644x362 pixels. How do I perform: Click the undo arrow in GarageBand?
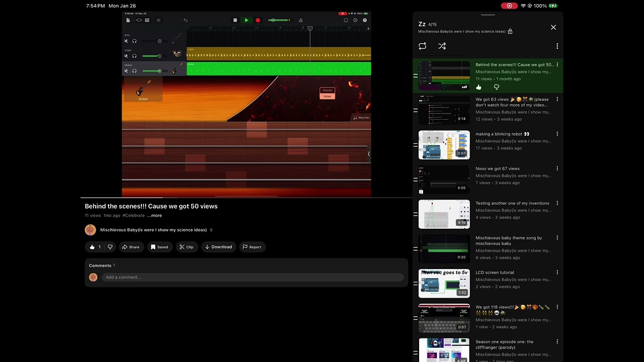[185, 20]
